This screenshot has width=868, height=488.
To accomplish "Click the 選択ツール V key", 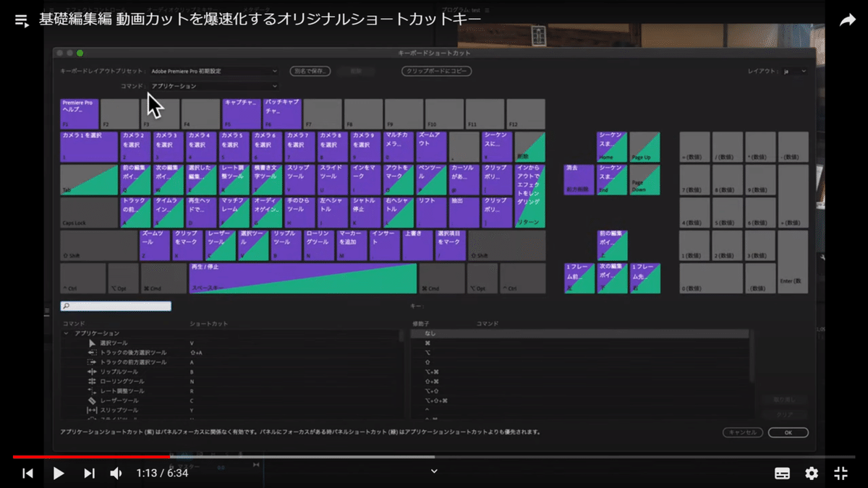I will pos(253,246).
